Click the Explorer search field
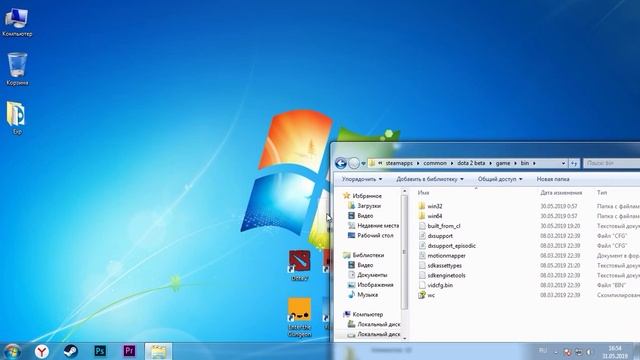Image resolution: width=640 pixels, height=360 pixels. click(611, 163)
